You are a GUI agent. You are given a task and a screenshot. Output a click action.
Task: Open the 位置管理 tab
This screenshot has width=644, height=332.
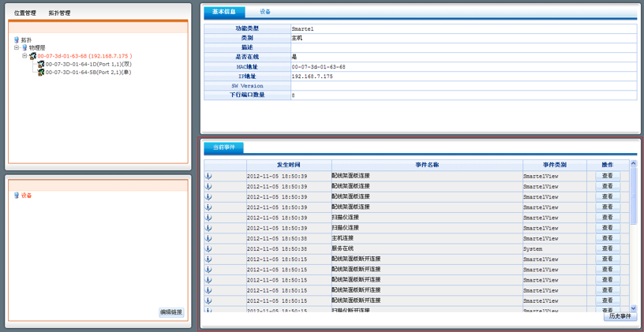pyautogui.click(x=24, y=13)
